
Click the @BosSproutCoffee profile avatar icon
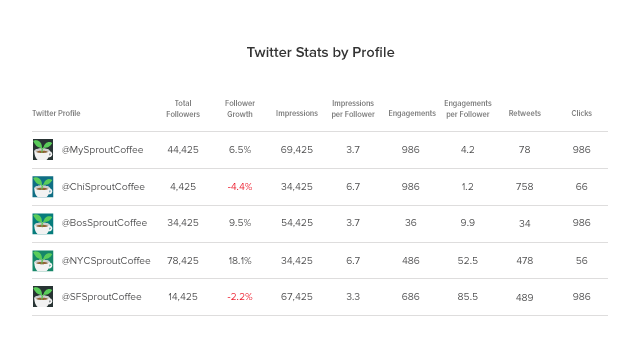pyautogui.click(x=43, y=224)
